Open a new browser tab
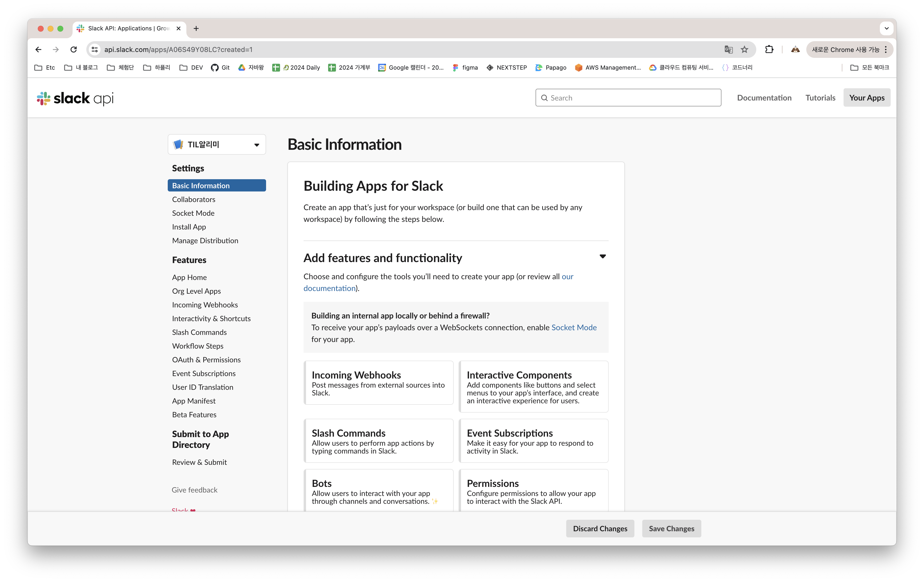This screenshot has height=582, width=924. pyautogui.click(x=196, y=28)
